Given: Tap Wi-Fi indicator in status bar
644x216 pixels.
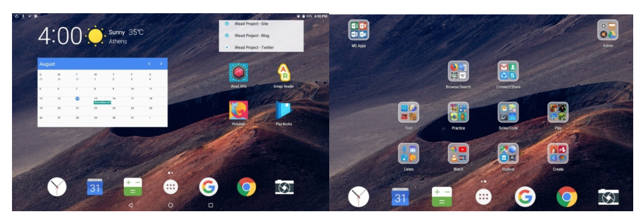Looking at the screenshot, I should tap(299, 16).
